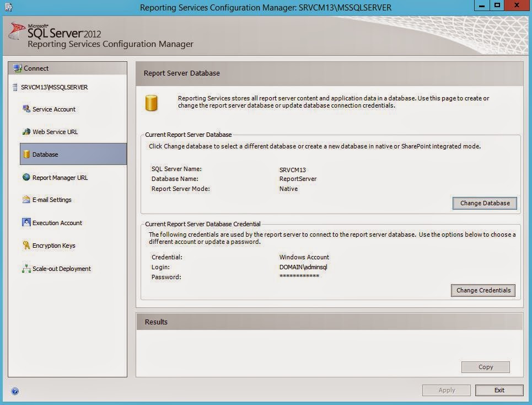Click the SQL Server Name label
532x405 pixels.
176,169
